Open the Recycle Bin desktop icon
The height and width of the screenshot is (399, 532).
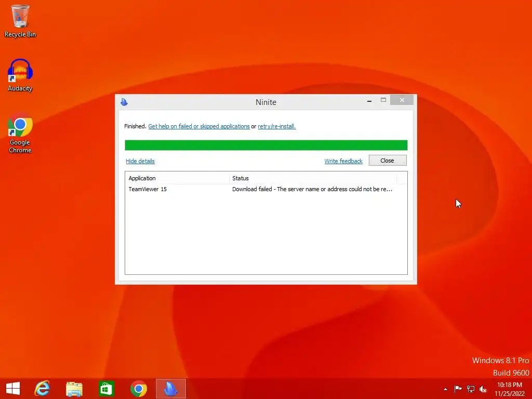pyautogui.click(x=20, y=21)
